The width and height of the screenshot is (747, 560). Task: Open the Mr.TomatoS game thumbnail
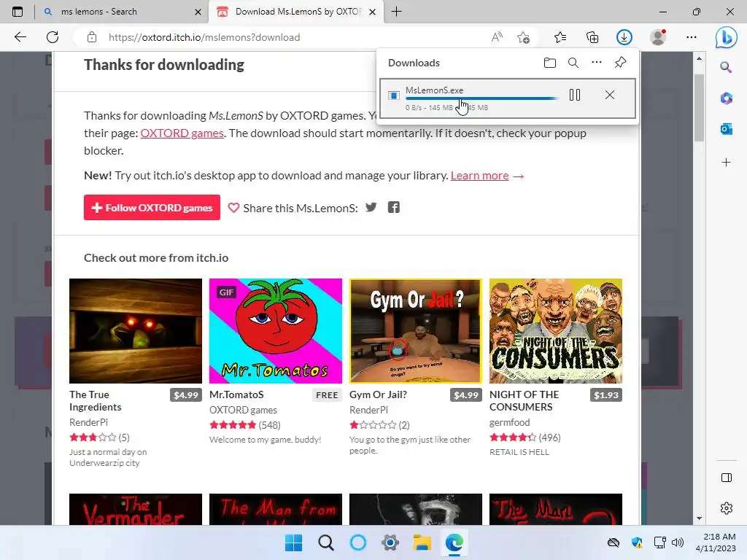[275, 331]
